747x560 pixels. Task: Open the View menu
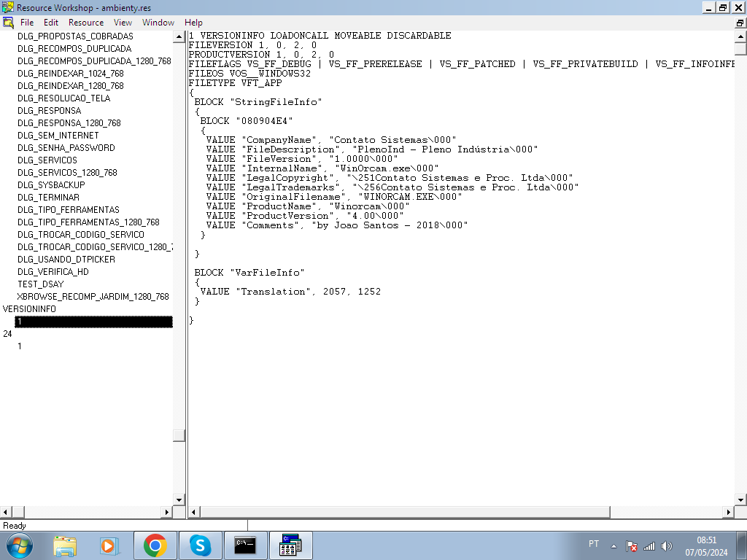click(123, 23)
